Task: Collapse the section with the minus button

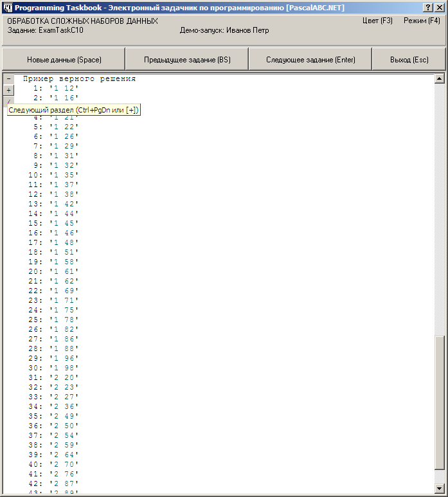Action: 8,78
